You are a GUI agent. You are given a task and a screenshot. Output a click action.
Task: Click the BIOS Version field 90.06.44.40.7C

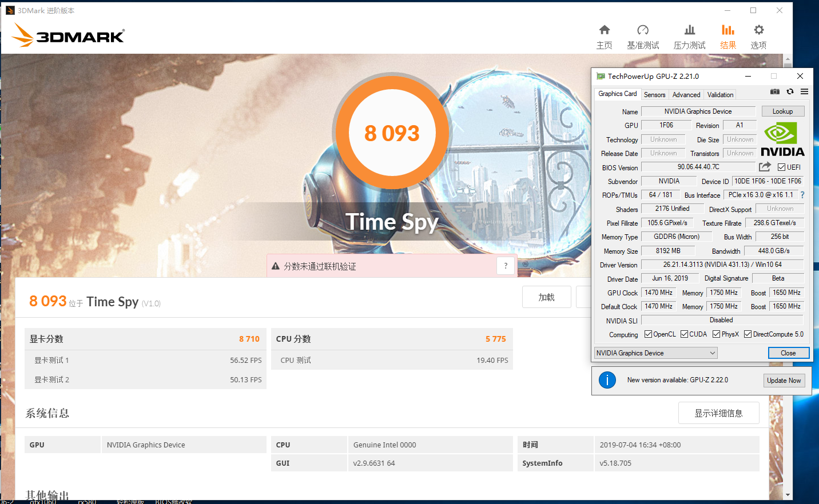click(698, 167)
